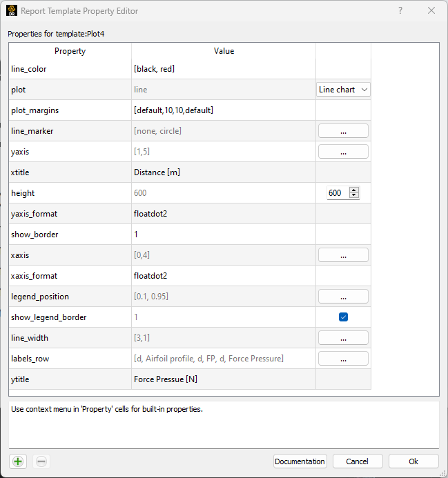
Task: Select the line_color property cell
Action: [x=70, y=69]
